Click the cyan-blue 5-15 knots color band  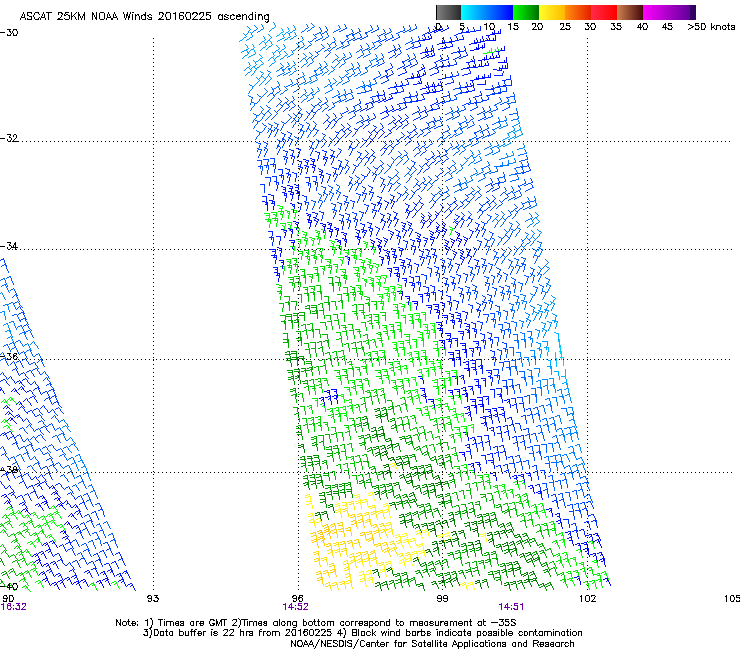[x=487, y=12]
